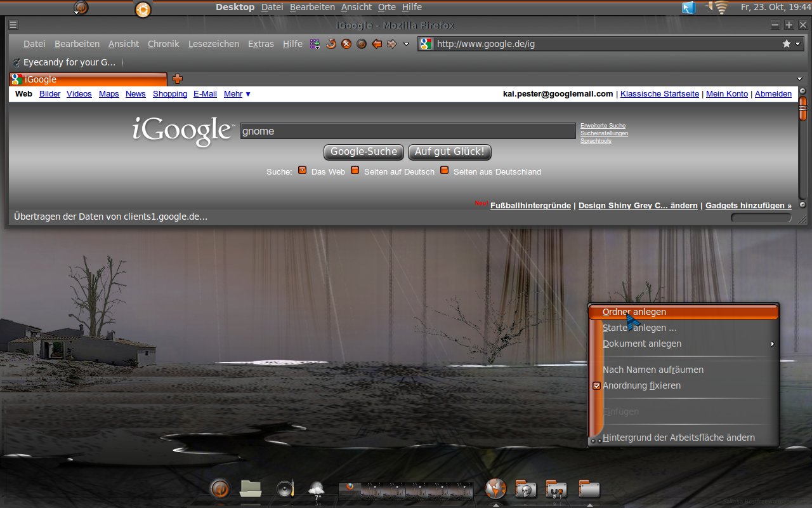The width and height of the screenshot is (812, 508).
Task: Click the 'Google-Suche' button
Action: click(364, 152)
